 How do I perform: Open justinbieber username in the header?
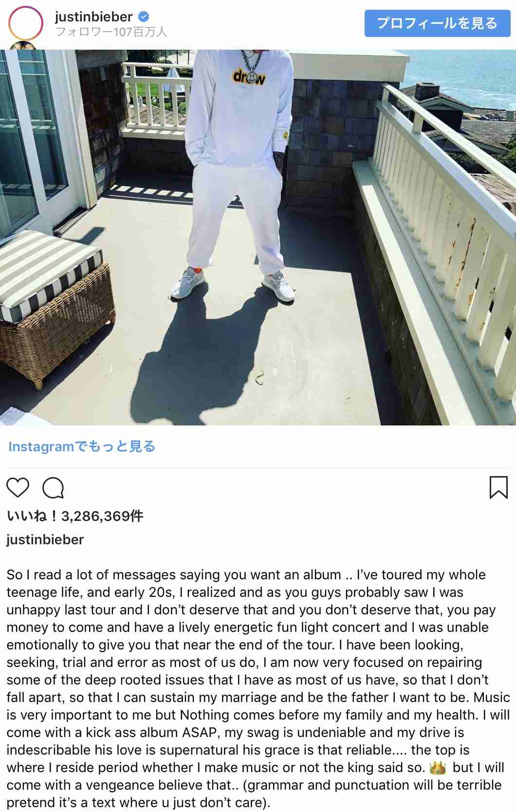click(x=93, y=17)
